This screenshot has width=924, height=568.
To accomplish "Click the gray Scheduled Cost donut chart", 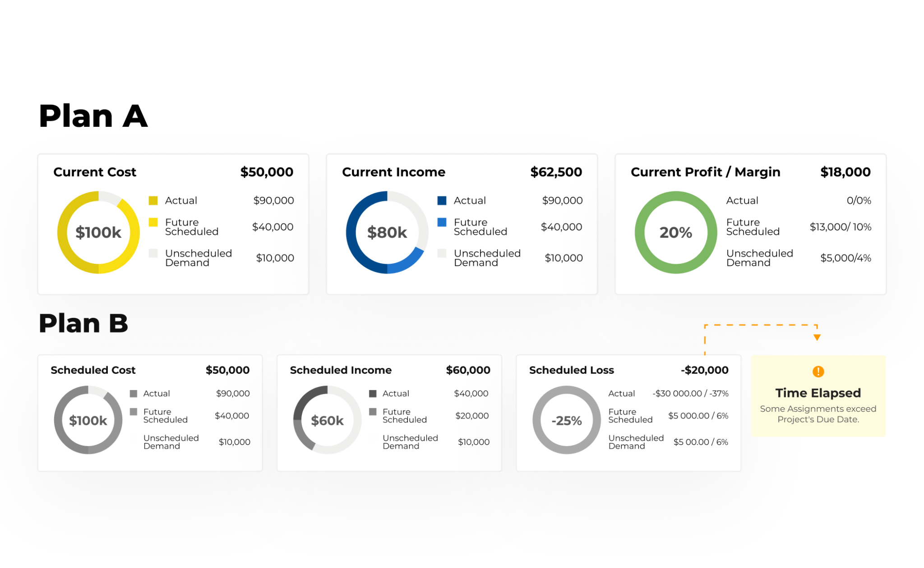I will click(x=88, y=419).
